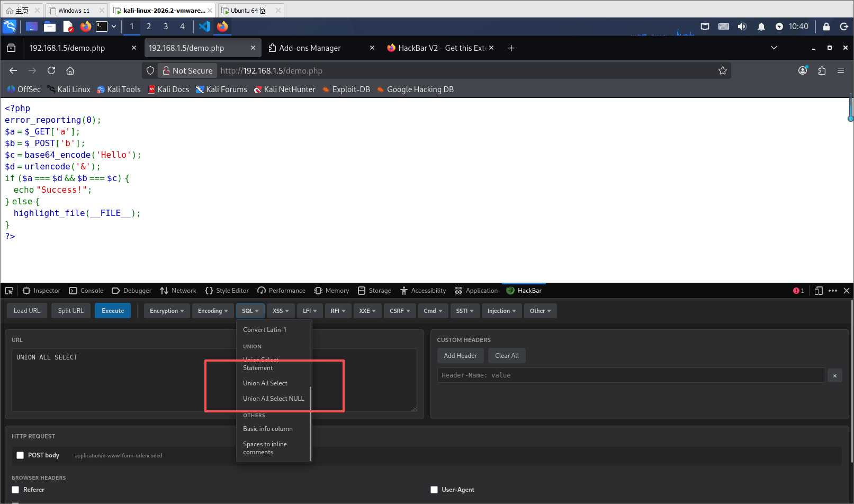854x504 pixels.
Task: List all tabs with the chevron
Action: pyautogui.click(x=774, y=48)
